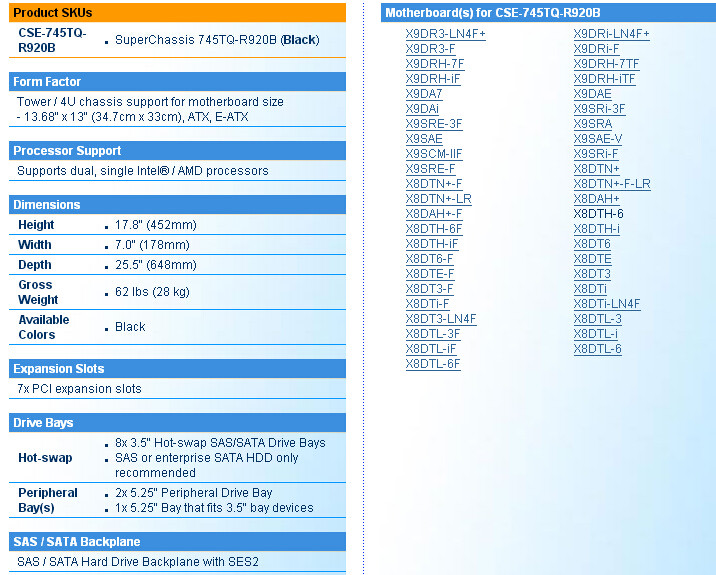Follow the X9DRH-iF link
This screenshot has height=575, width=716.
click(x=432, y=79)
